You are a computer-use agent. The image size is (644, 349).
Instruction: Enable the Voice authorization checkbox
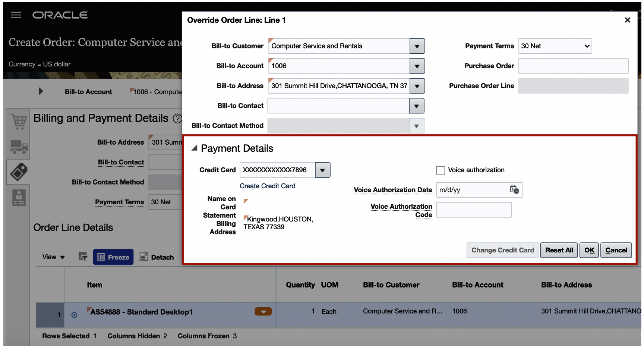tap(441, 170)
